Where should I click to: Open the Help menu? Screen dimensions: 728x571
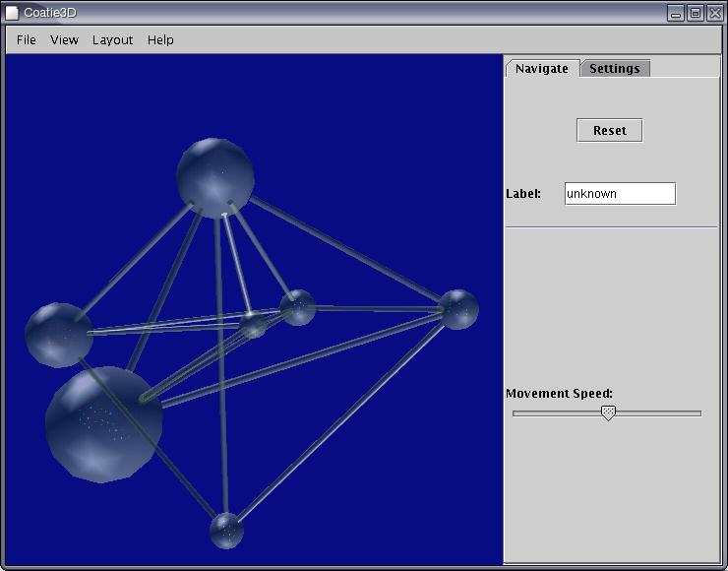tap(160, 40)
